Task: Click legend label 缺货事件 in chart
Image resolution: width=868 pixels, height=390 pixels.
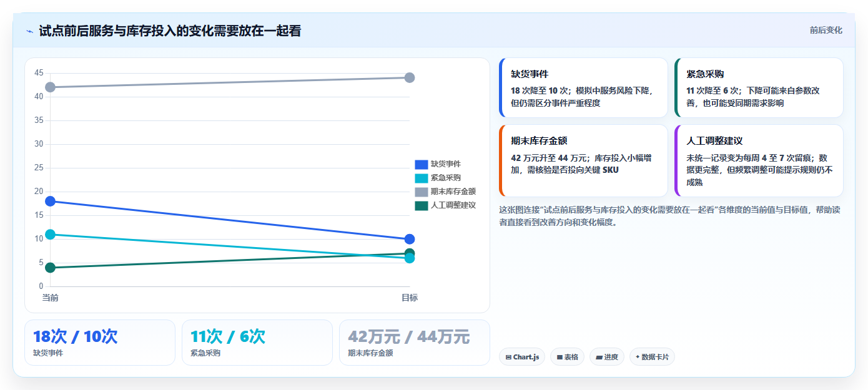Action: point(446,164)
